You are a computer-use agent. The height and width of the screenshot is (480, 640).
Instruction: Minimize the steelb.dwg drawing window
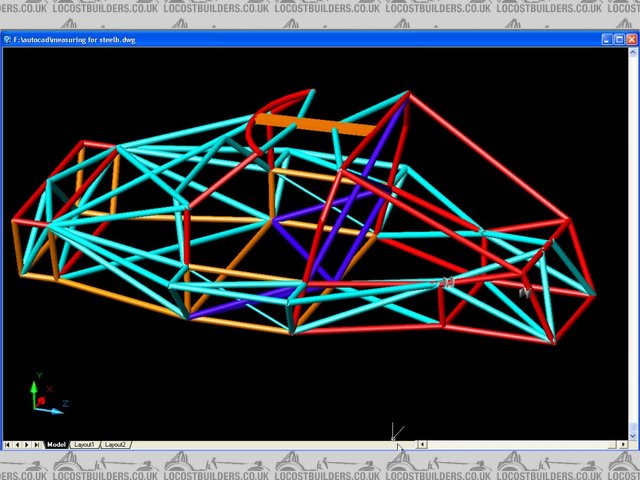click(607, 40)
